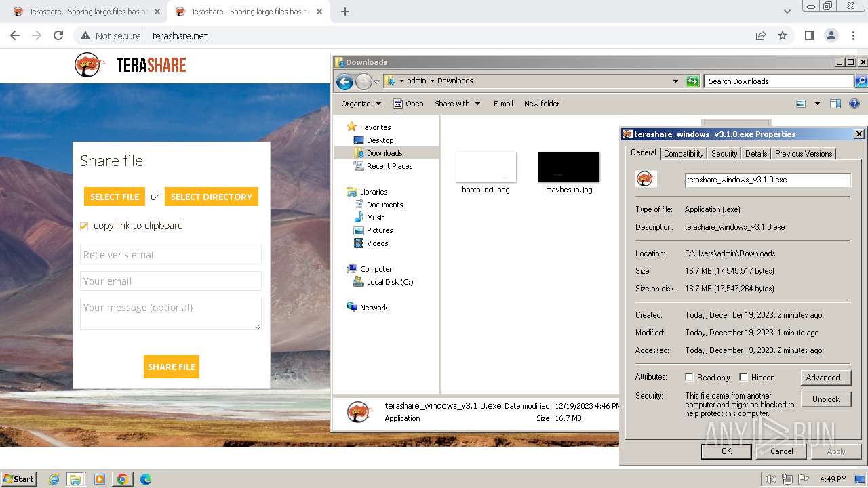
Task: Switch to Details tab
Action: (756, 154)
